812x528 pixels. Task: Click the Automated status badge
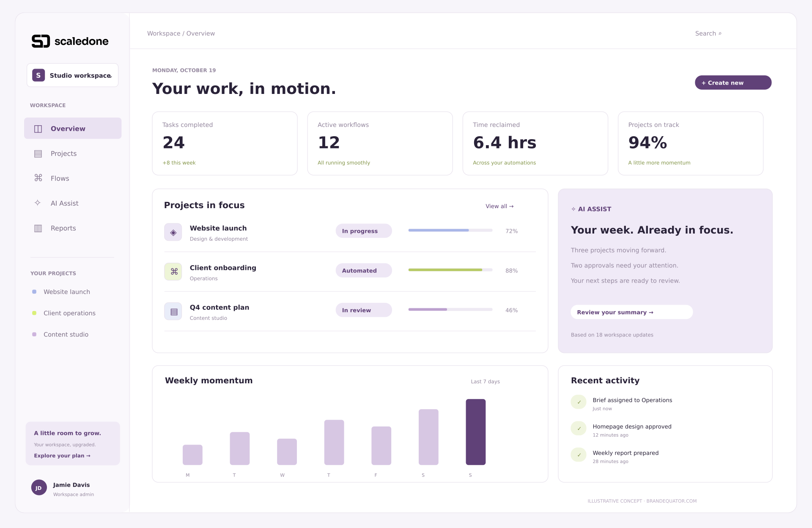pyautogui.click(x=364, y=270)
